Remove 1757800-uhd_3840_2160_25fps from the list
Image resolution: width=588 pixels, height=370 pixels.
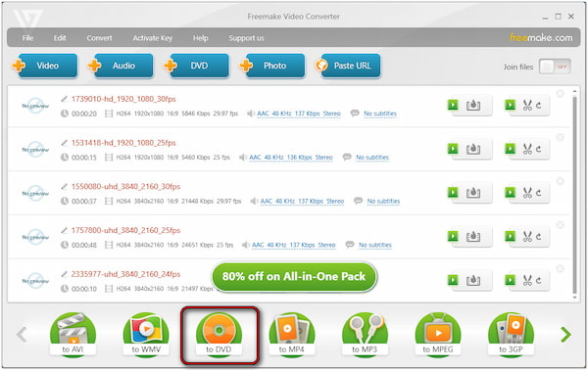click(561, 225)
